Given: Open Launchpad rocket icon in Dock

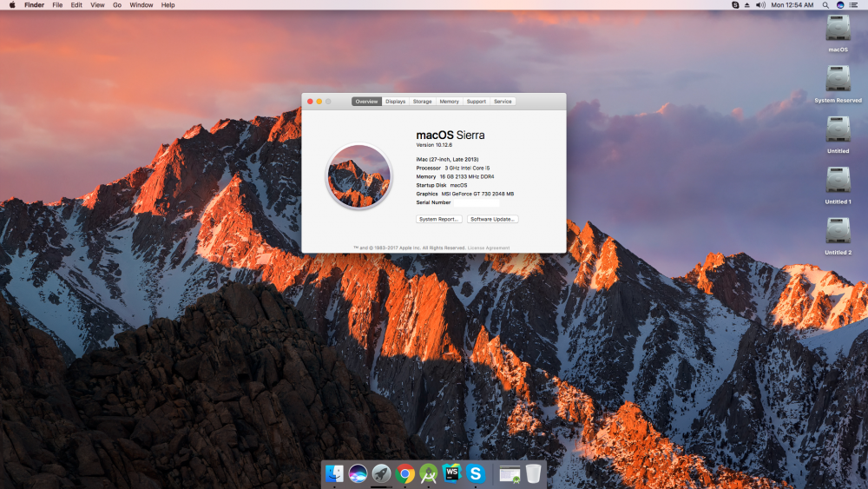Looking at the screenshot, I should (x=381, y=473).
